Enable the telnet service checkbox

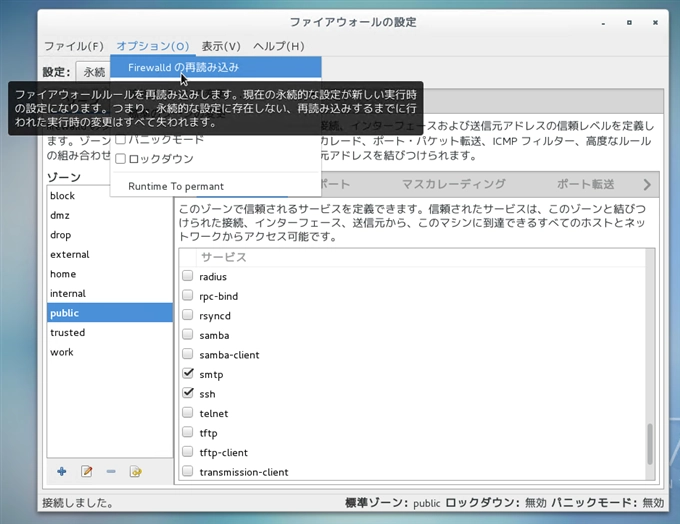(187, 413)
